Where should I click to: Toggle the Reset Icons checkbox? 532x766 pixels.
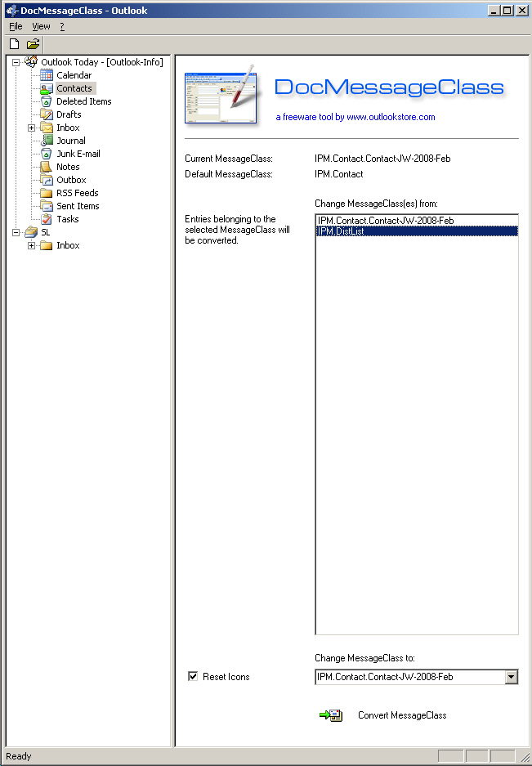pyautogui.click(x=193, y=676)
